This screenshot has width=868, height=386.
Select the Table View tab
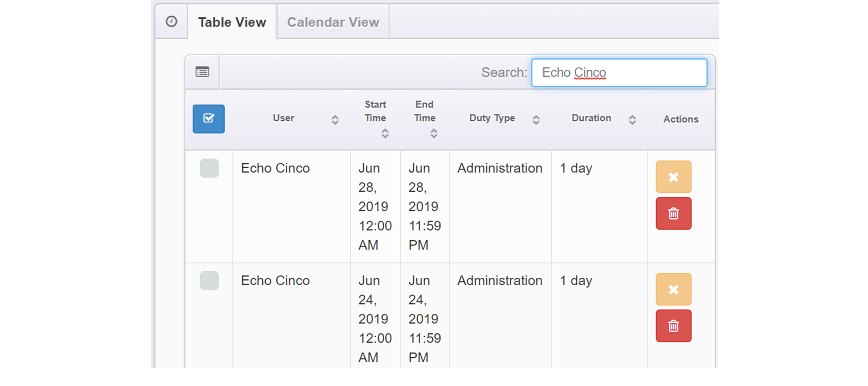[232, 22]
